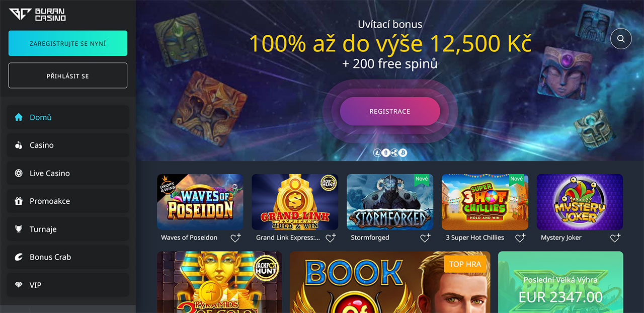The width and height of the screenshot is (644, 313).
Task: Favorite the Grand Link Express game
Action: pyautogui.click(x=331, y=238)
